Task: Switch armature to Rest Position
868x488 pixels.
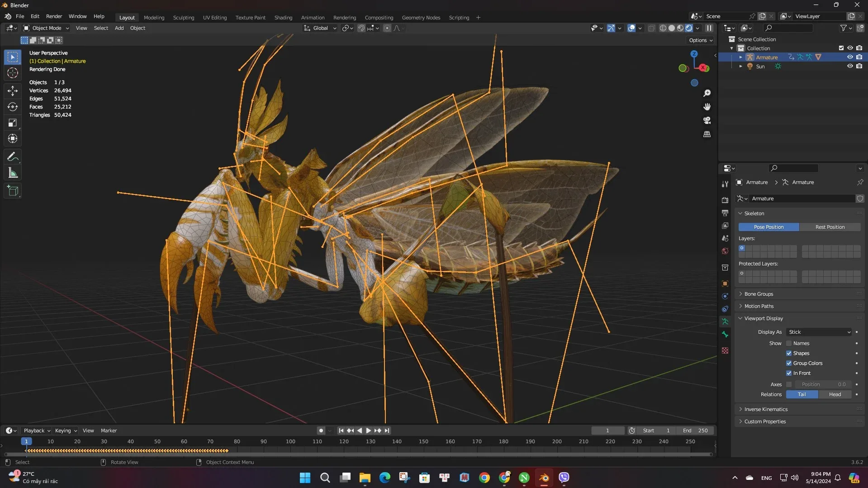Action: 830,227
